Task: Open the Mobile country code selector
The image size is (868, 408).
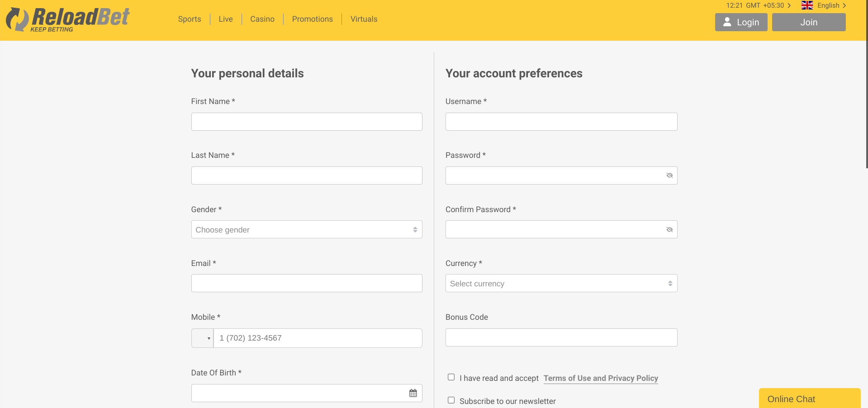Action: tap(202, 338)
